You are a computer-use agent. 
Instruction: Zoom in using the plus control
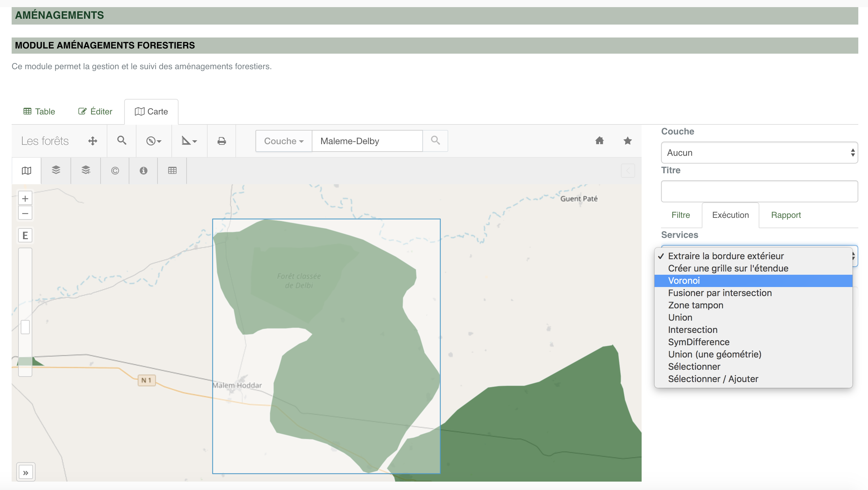tap(25, 198)
